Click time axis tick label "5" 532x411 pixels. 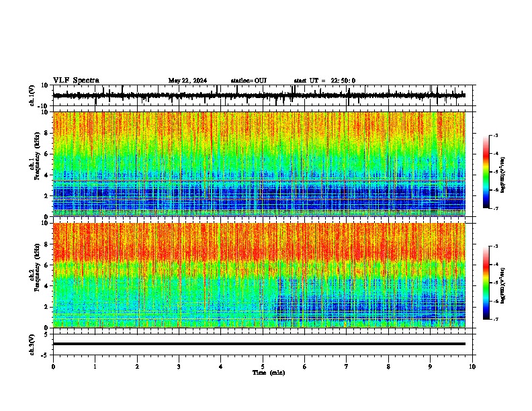point(263,367)
